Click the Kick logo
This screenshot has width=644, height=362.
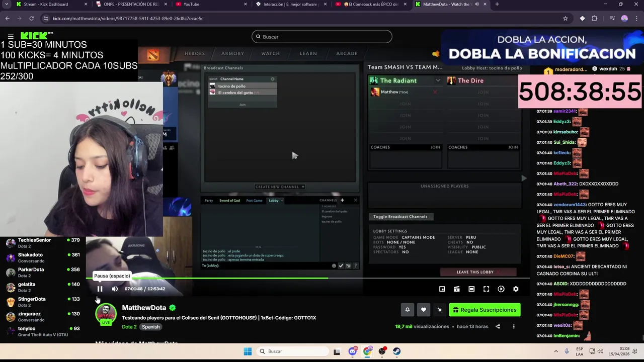[34, 36]
